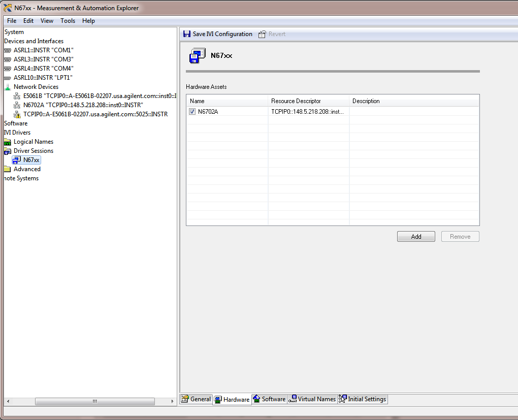Click the Remove button
Image resolution: width=518 pixels, height=420 pixels.
coord(460,237)
